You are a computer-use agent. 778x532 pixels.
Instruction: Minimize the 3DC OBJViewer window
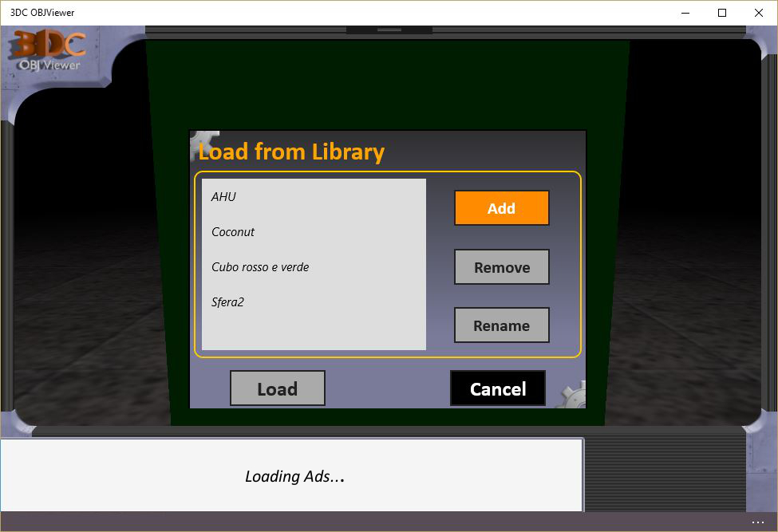(685, 13)
